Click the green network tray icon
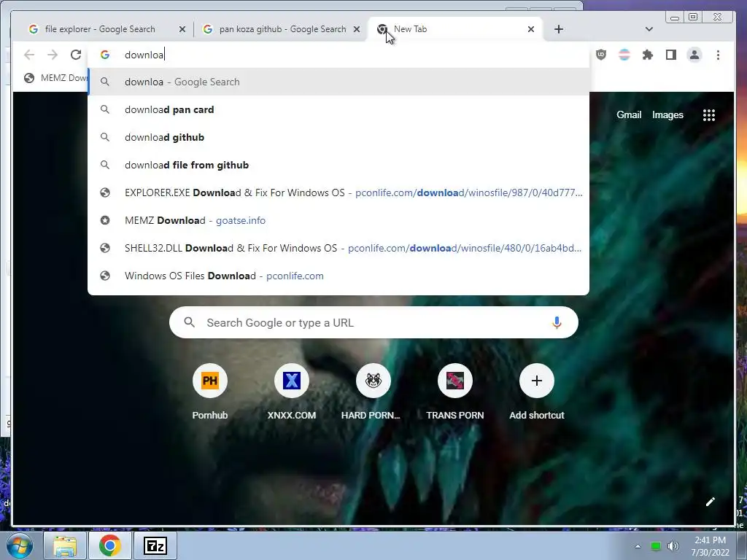Image resolution: width=747 pixels, height=560 pixels. [x=656, y=546]
